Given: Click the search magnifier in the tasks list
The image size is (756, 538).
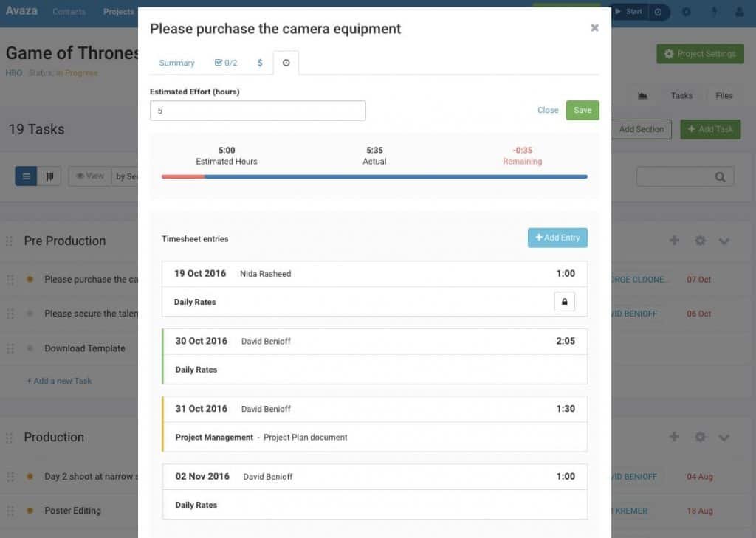Looking at the screenshot, I should 719,176.
